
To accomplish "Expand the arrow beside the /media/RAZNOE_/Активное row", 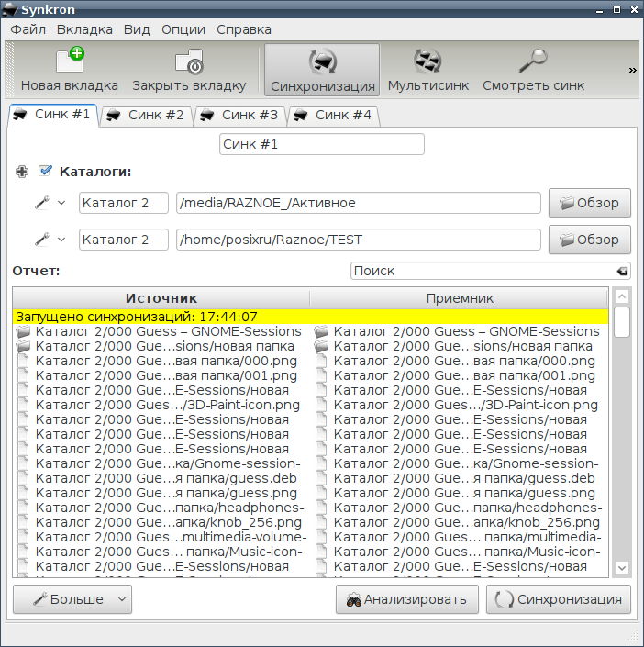I will 61,203.
